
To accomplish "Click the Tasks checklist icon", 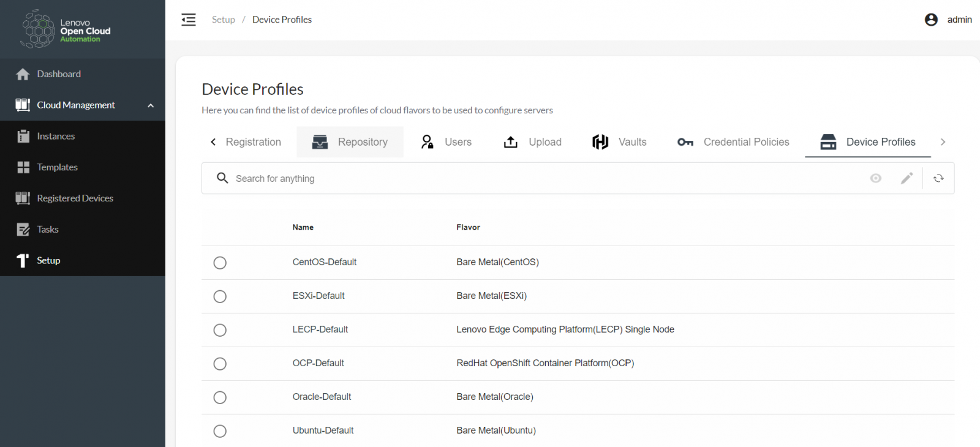I will tap(23, 230).
